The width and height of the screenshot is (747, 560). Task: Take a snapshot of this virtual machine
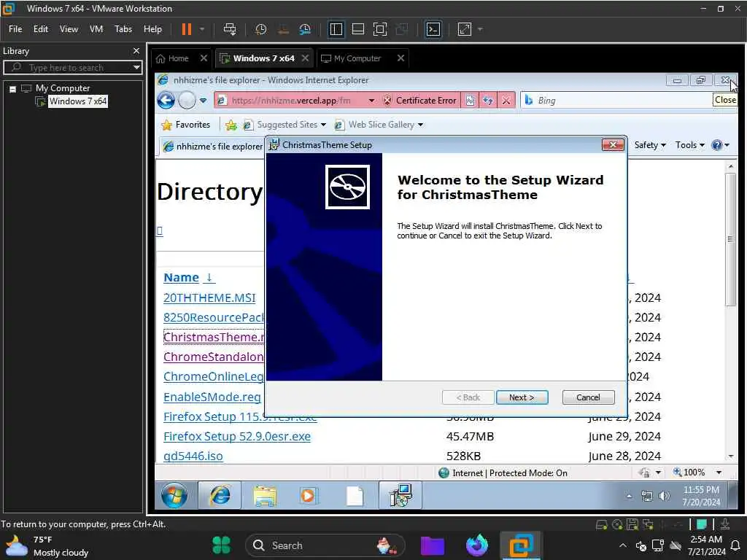pos(260,29)
